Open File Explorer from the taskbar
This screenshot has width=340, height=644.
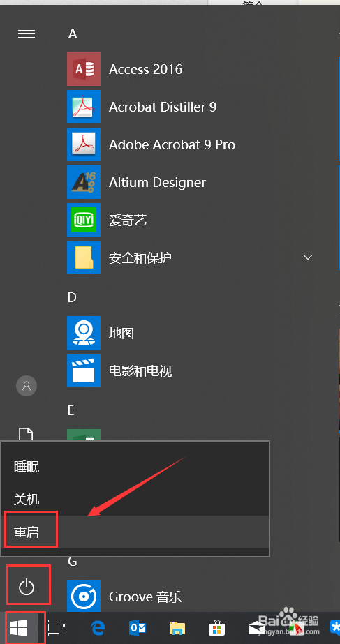[x=177, y=628]
